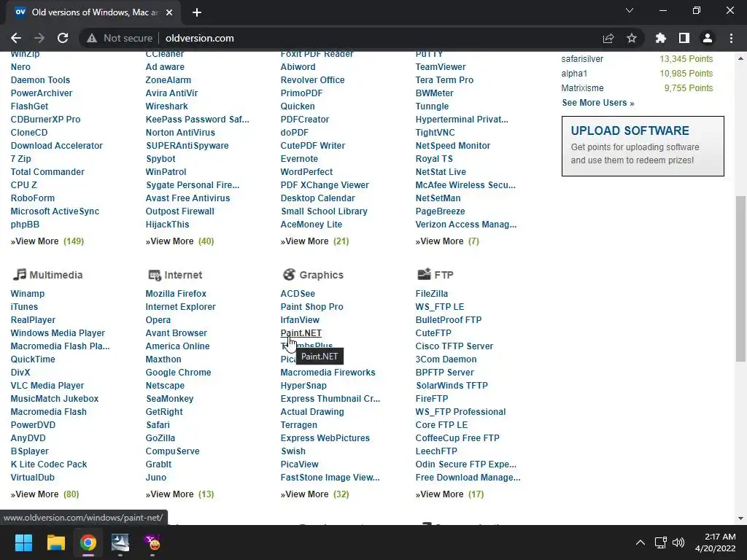View more Internet software (13)
Image resolution: width=747 pixels, height=560 pixels.
point(179,494)
